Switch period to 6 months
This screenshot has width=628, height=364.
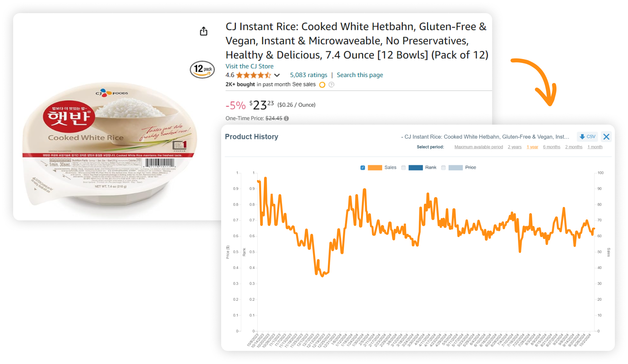click(x=552, y=147)
